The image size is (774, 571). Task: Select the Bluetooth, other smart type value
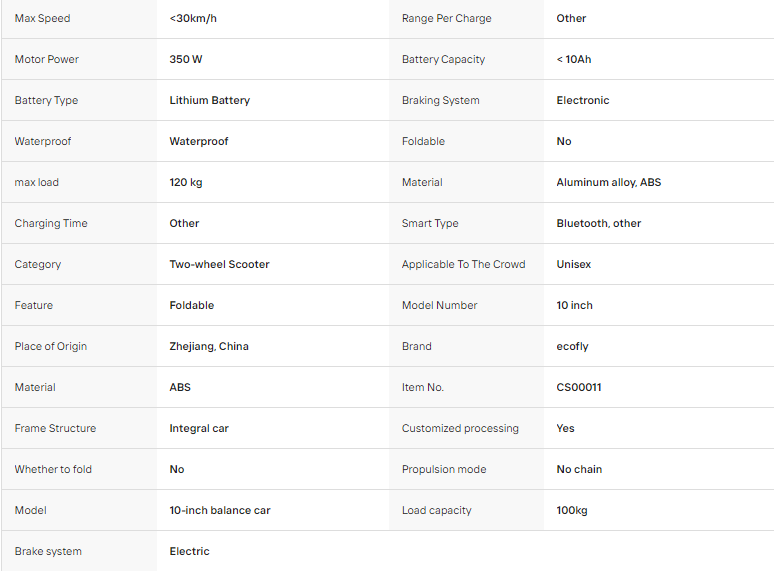(x=599, y=223)
